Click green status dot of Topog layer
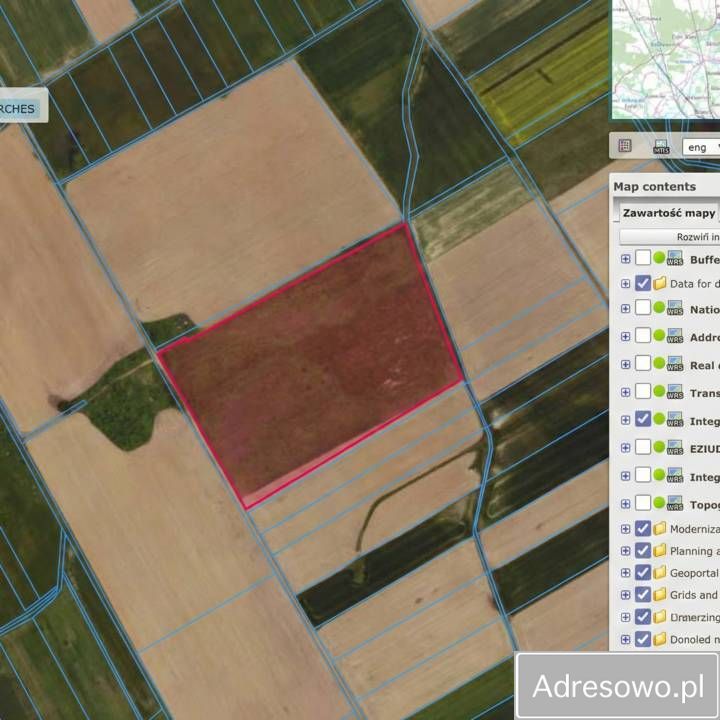This screenshot has width=720, height=720. click(659, 502)
